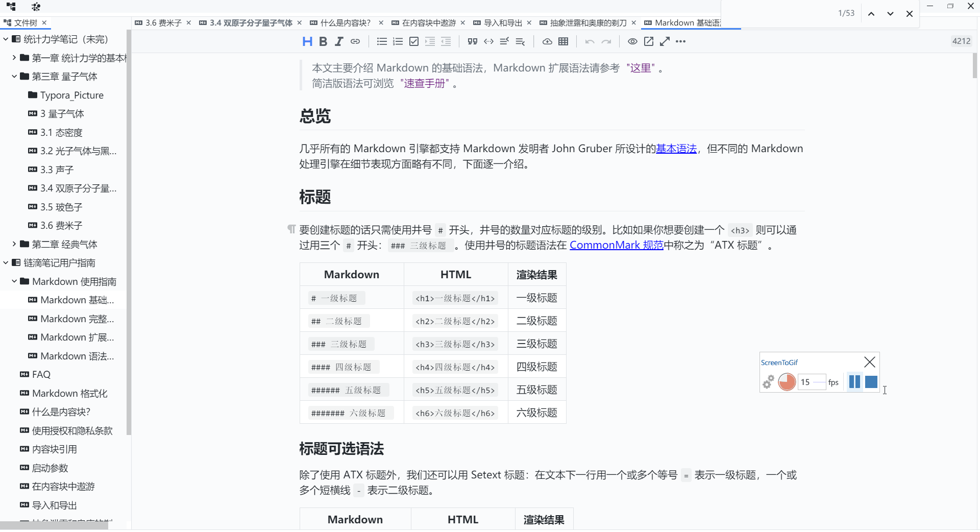980x532 pixels.
Task: Follow the 速查手册 link
Action: pos(425,83)
